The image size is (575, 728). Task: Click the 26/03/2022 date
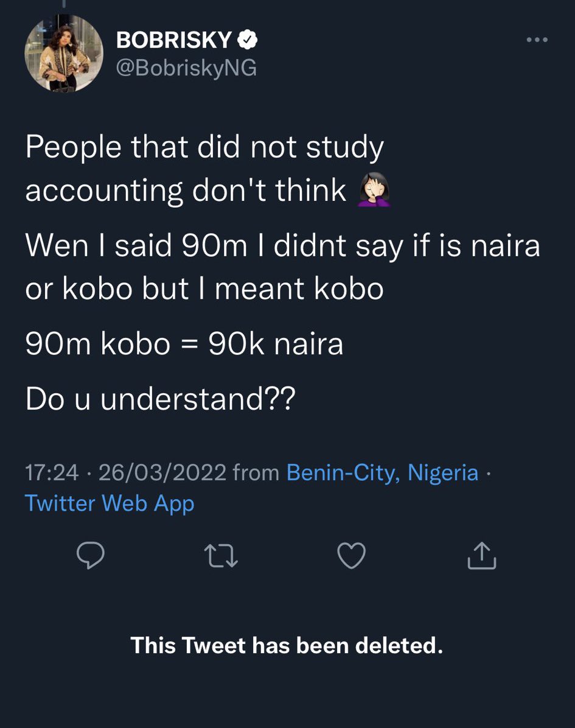click(162, 472)
